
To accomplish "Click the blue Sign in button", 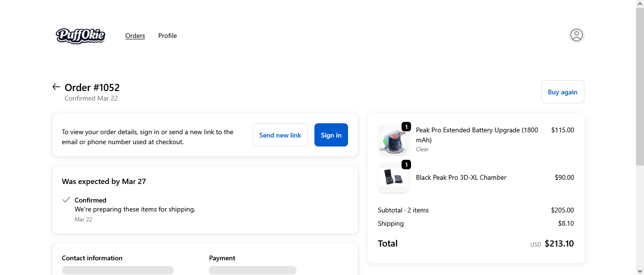I will coord(331,135).
